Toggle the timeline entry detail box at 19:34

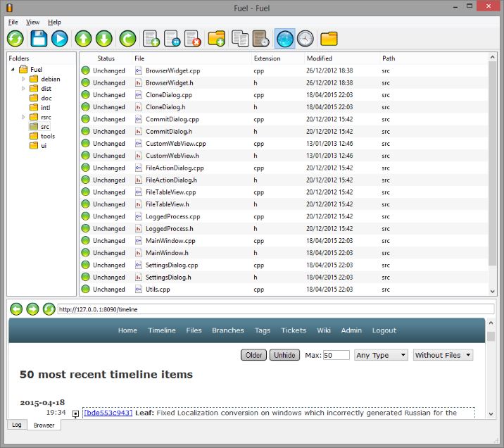coord(76,413)
